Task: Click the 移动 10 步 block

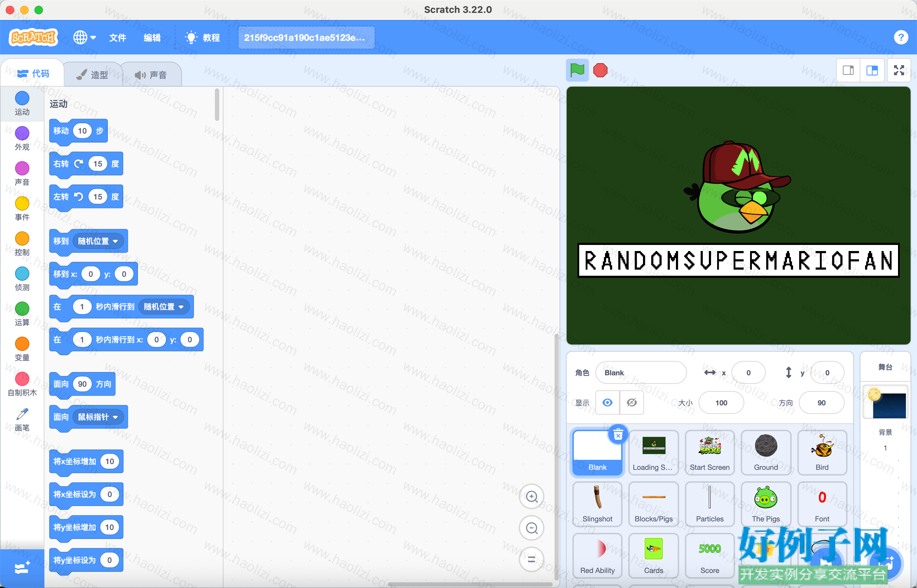Action: point(78,132)
